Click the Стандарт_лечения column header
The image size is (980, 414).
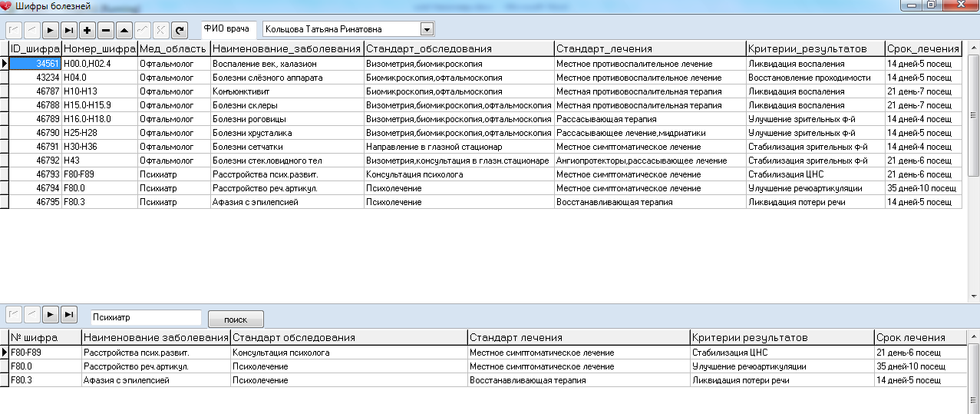pos(650,48)
